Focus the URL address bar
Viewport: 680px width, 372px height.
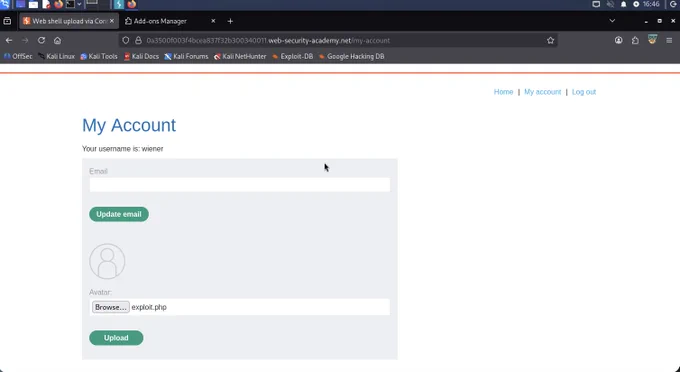[337, 40]
